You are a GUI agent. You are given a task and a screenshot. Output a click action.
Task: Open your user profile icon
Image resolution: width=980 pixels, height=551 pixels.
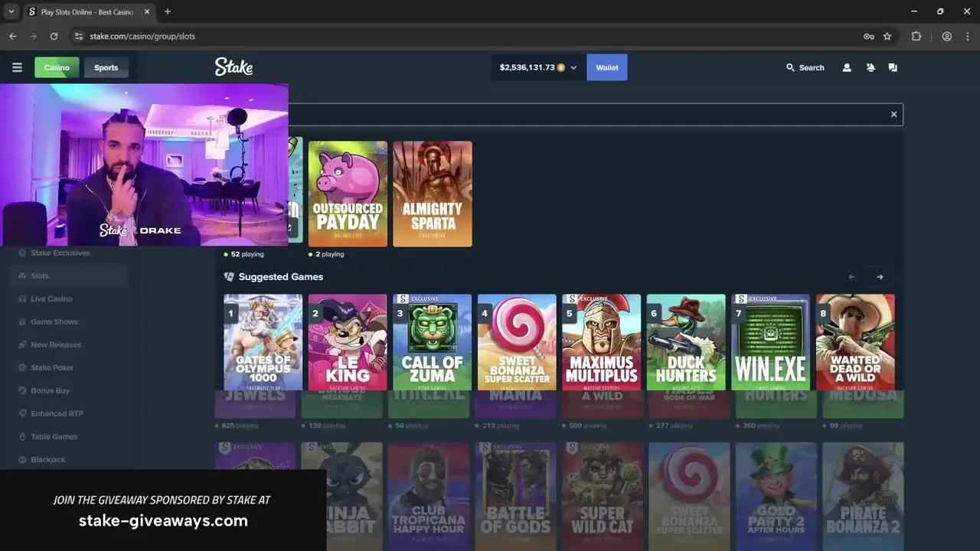[847, 67]
